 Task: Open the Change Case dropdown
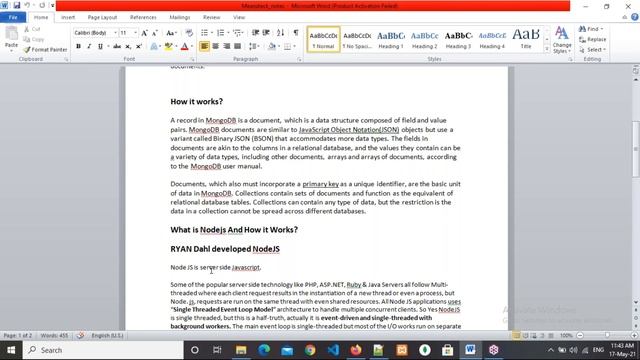coord(171,33)
